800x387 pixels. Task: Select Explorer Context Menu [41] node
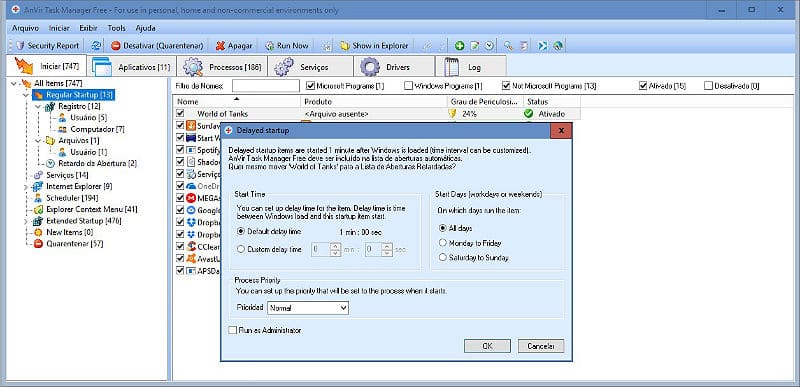click(x=91, y=210)
